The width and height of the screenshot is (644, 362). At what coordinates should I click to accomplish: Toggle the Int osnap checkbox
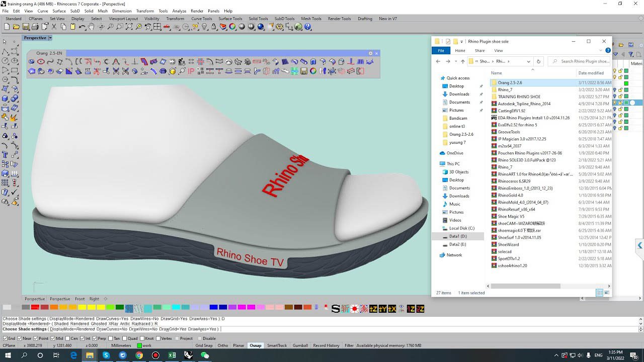tap(83, 338)
